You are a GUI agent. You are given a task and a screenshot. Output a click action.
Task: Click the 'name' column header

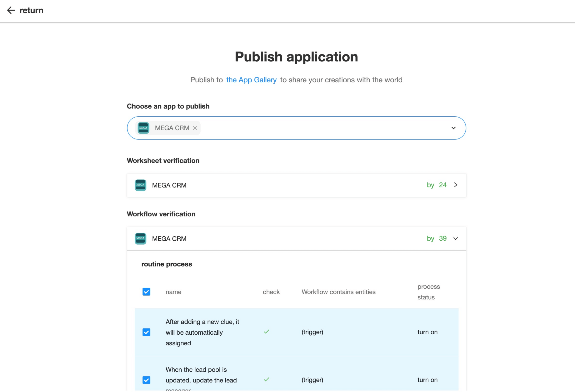[x=173, y=292]
